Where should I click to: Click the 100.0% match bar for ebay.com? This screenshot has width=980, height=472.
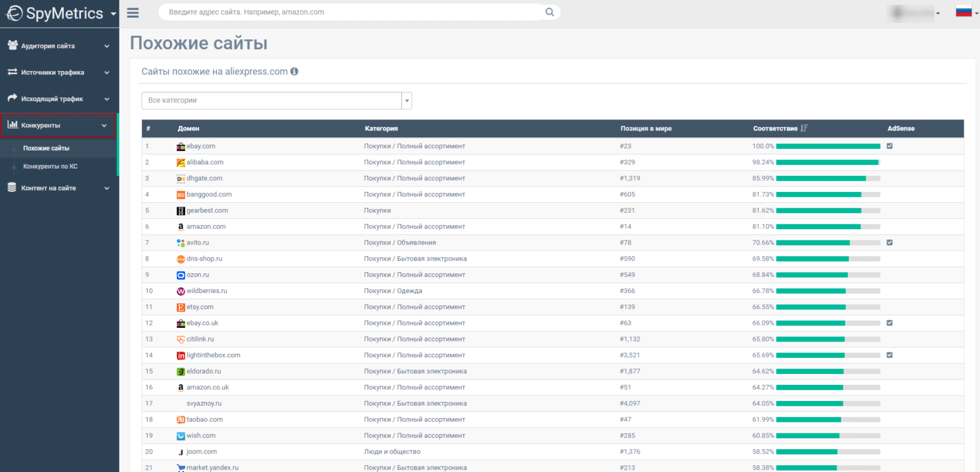click(828, 147)
